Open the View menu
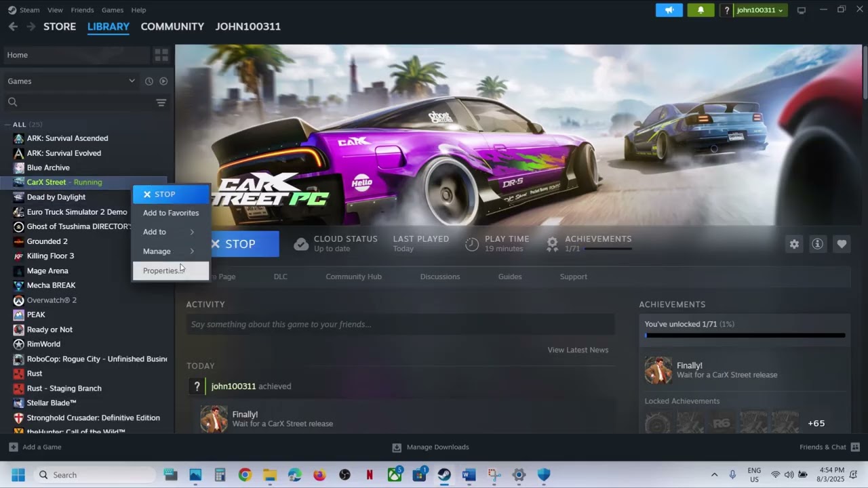Viewport: 868px width, 488px height. coord(55,10)
